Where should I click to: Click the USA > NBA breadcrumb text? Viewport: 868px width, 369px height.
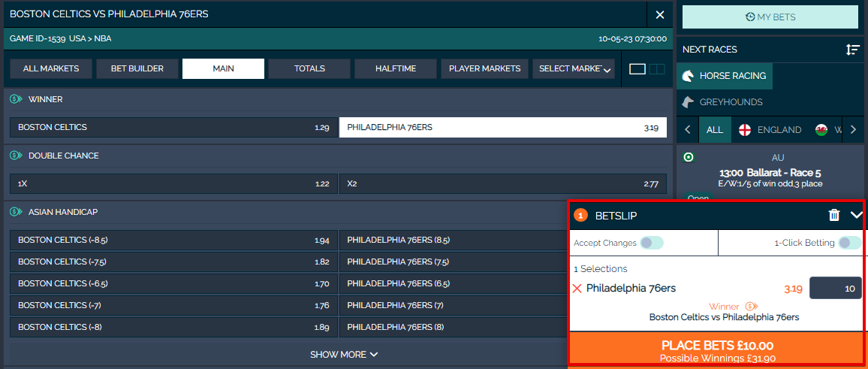[x=90, y=39]
